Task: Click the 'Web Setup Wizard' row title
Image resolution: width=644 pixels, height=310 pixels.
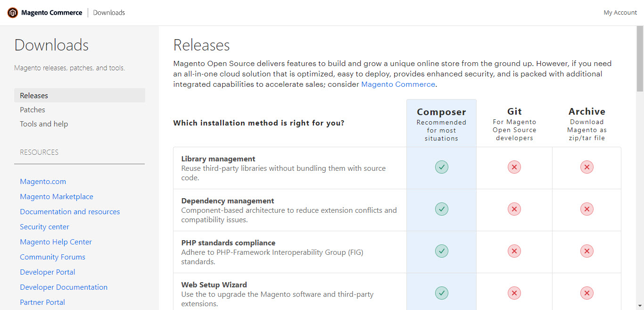Action: pyautogui.click(x=214, y=285)
